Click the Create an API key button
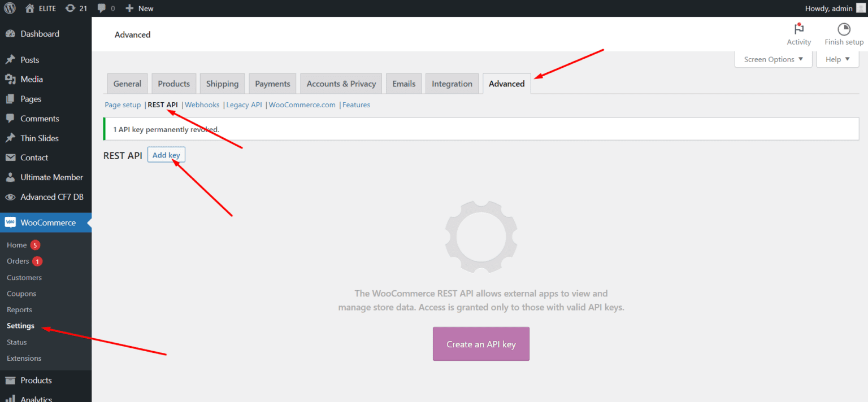 481,344
